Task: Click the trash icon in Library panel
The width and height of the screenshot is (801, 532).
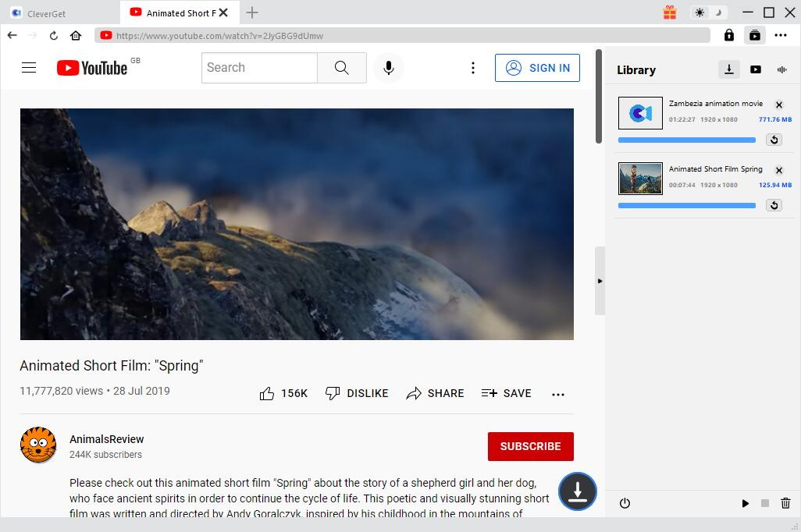Action: coord(785,503)
